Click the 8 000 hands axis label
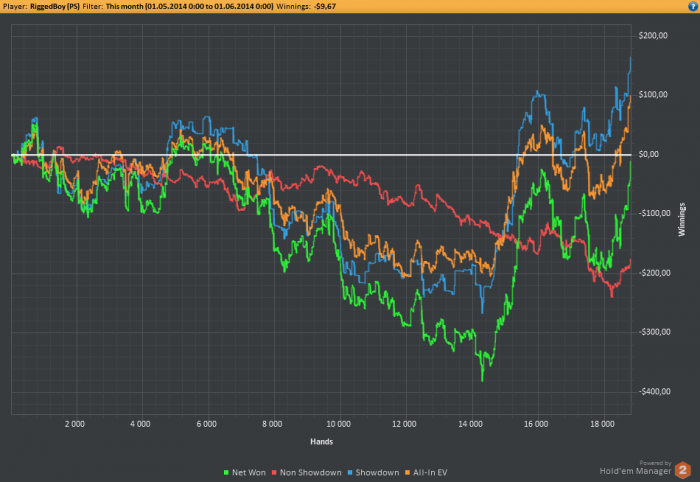Image resolution: width=700 pixels, height=482 pixels. pos(272,424)
